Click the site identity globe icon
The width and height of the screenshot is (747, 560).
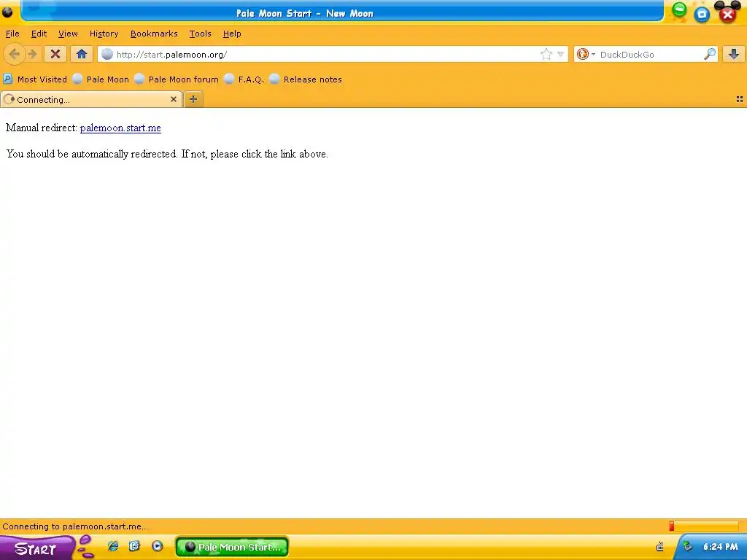107,54
